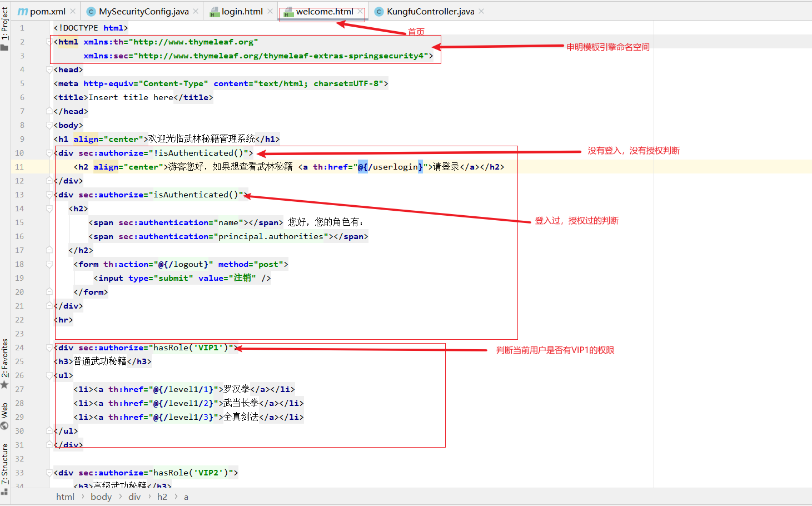812x506 pixels.
Task: Click the '@{/logout}' form action value
Action: [183, 264]
